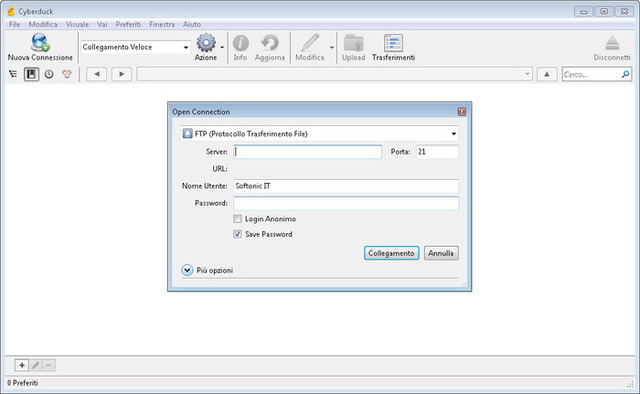Show the history clock icon
640x394 pixels.
coord(49,74)
